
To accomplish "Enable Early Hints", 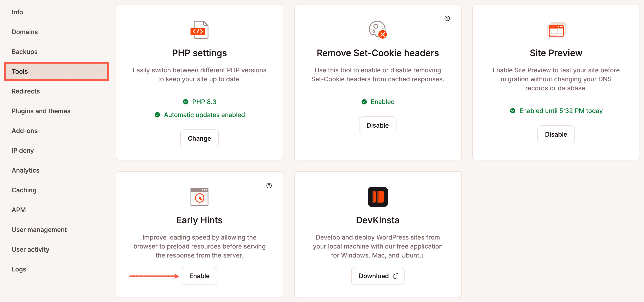I will 199,276.
